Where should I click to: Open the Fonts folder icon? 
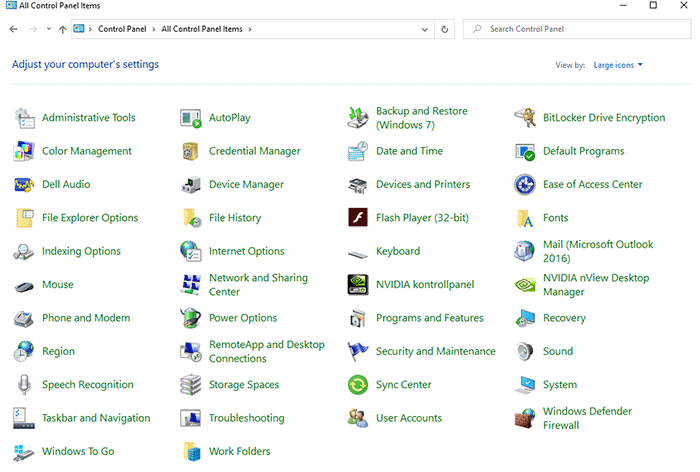point(525,218)
